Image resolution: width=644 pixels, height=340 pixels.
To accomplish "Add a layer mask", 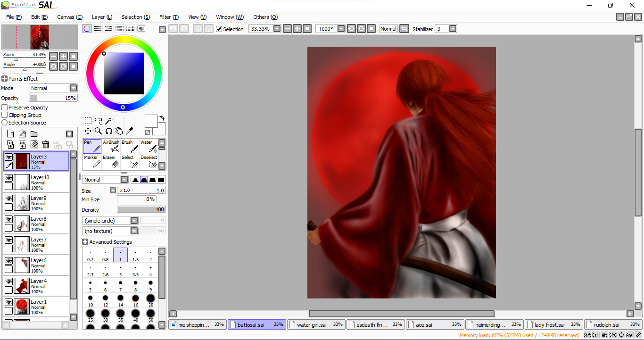I will click(x=69, y=134).
